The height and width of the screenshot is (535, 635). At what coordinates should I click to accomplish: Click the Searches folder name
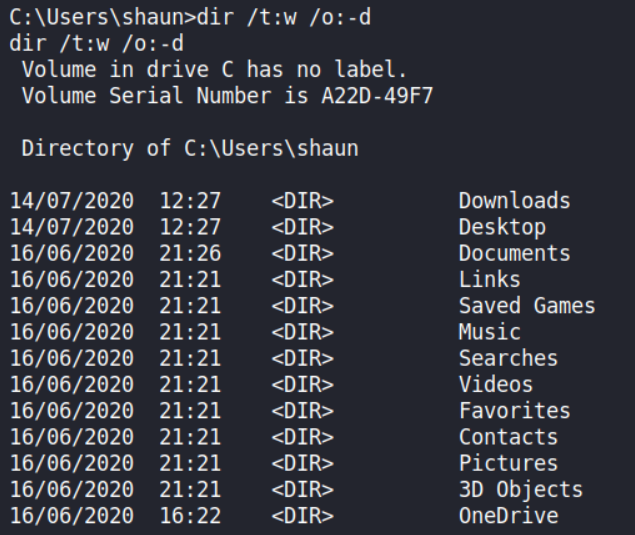pyautogui.click(x=508, y=358)
